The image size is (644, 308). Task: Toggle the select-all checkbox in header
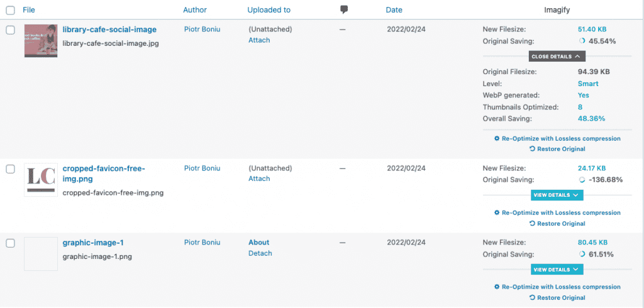coord(10,10)
